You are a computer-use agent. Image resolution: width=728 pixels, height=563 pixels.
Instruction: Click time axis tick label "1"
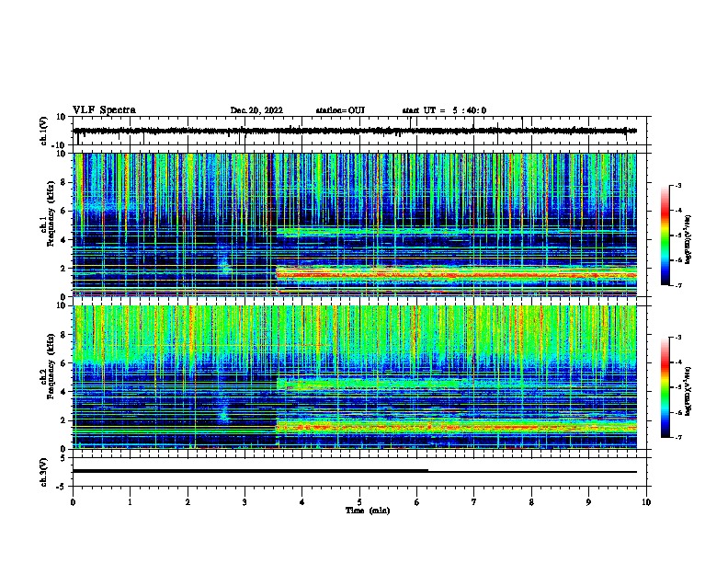tap(130, 502)
